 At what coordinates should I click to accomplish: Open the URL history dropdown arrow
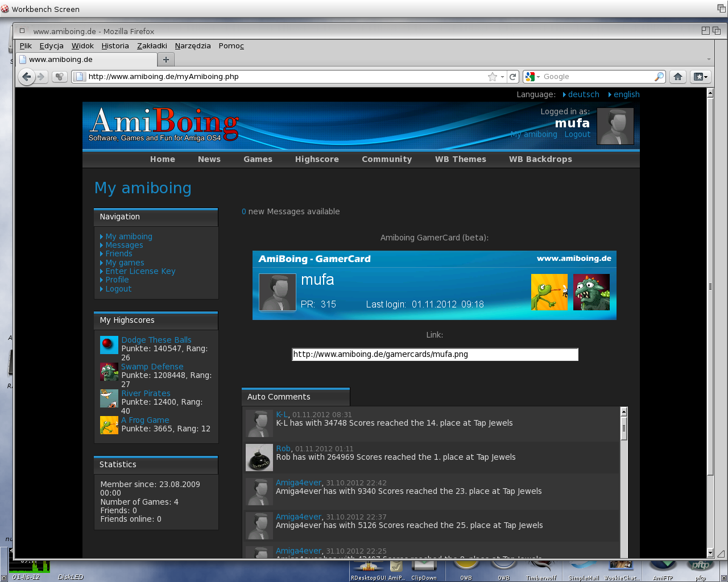(x=502, y=77)
